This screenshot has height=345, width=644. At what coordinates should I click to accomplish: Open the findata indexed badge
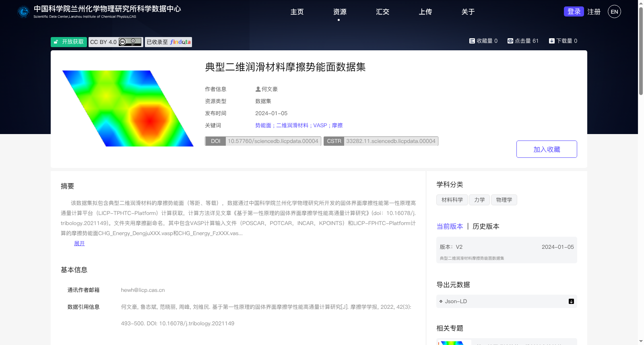(168, 42)
